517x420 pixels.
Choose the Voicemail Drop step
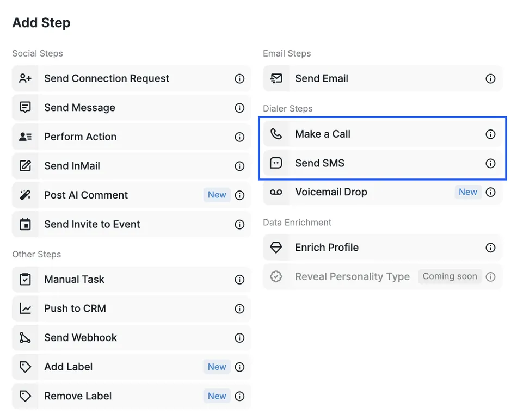383,192
